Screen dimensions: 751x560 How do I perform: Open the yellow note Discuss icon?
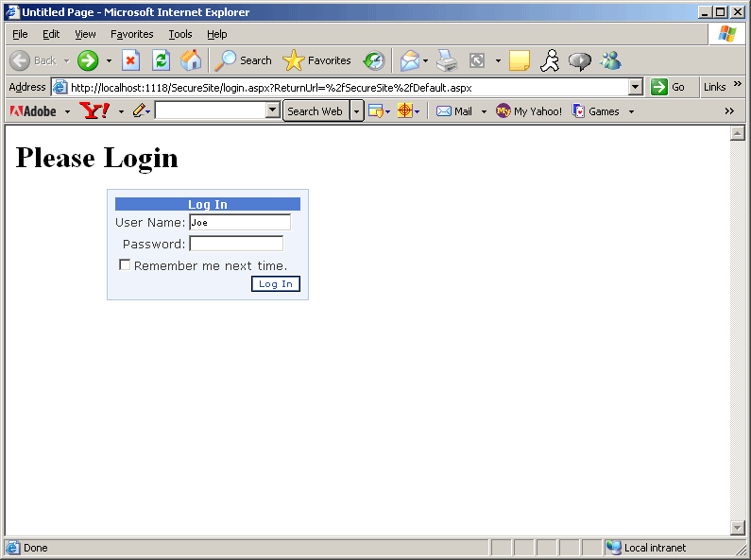[x=520, y=60]
